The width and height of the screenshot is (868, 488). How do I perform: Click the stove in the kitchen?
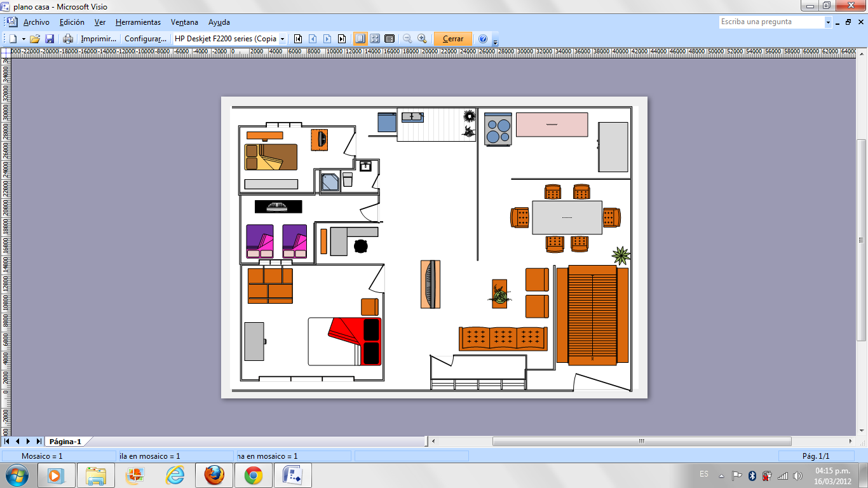click(498, 129)
